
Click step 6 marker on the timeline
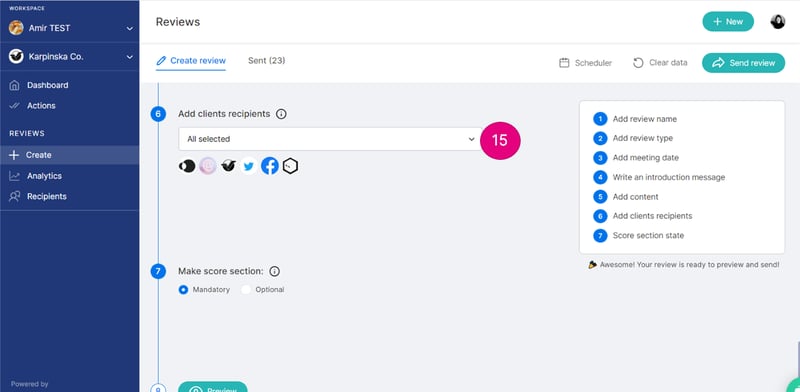click(x=158, y=114)
